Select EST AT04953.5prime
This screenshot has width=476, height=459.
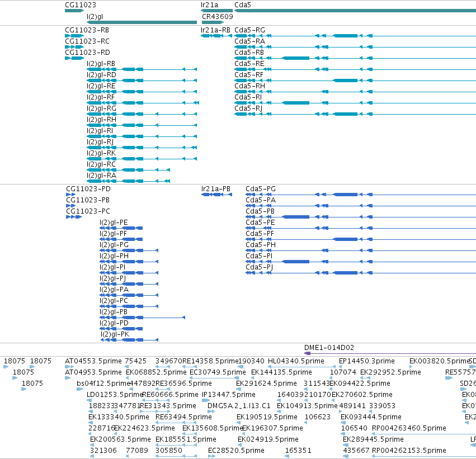point(93,372)
